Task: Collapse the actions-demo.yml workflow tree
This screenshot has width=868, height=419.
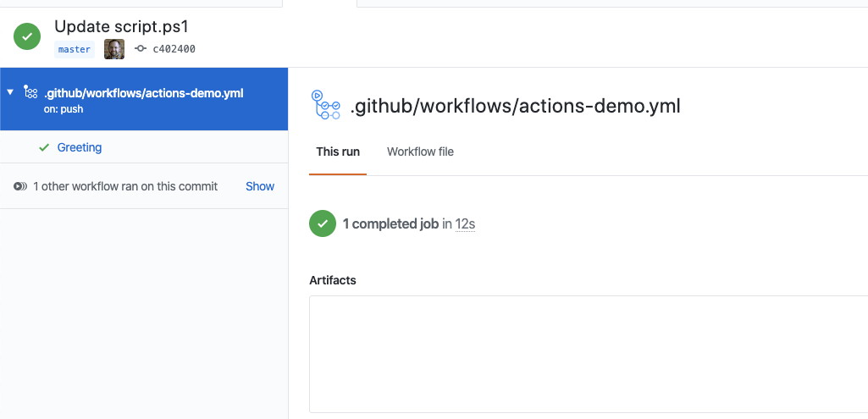Action: (10, 92)
